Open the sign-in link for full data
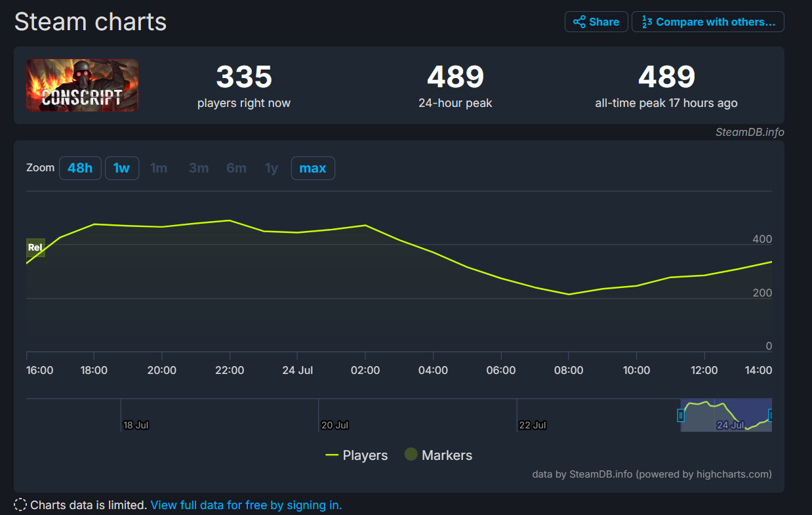 pyautogui.click(x=246, y=505)
